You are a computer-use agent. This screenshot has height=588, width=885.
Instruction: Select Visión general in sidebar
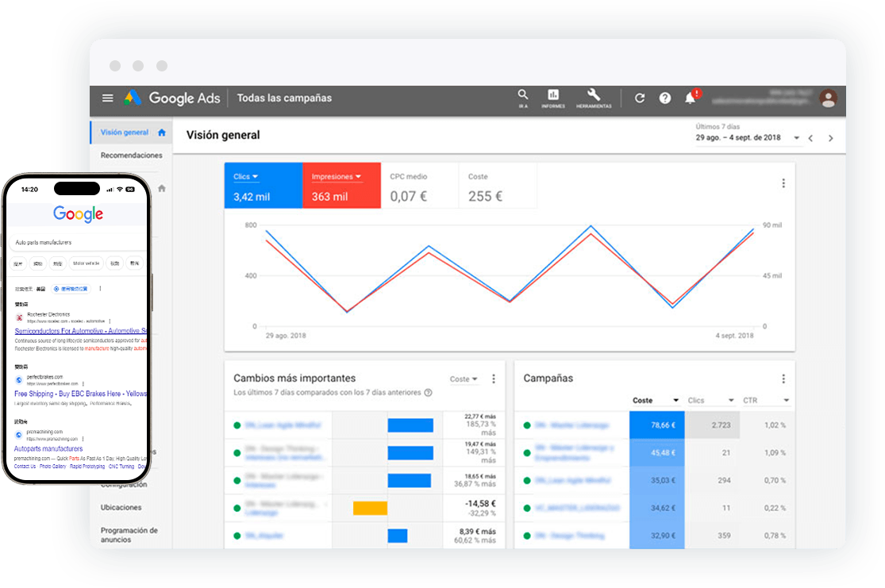pyautogui.click(x=125, y=133)
